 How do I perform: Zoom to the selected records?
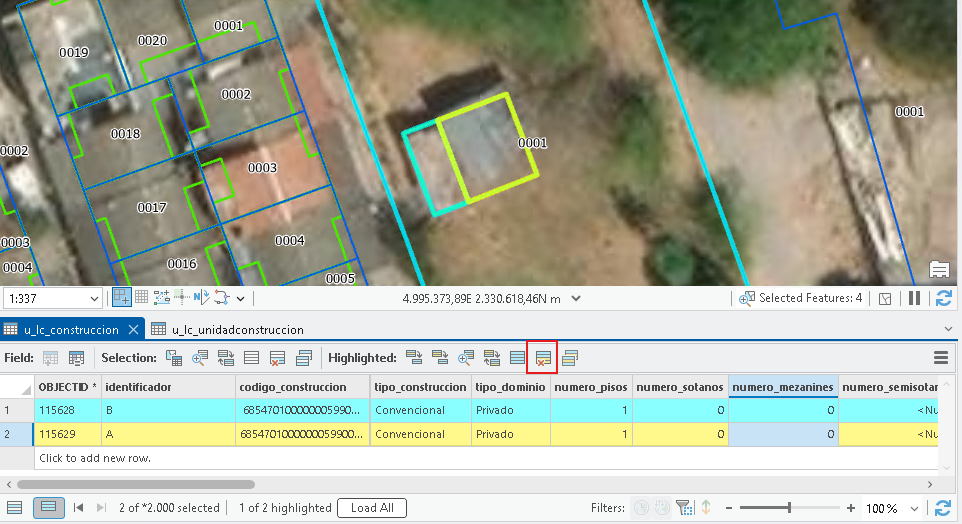(199, 358)
